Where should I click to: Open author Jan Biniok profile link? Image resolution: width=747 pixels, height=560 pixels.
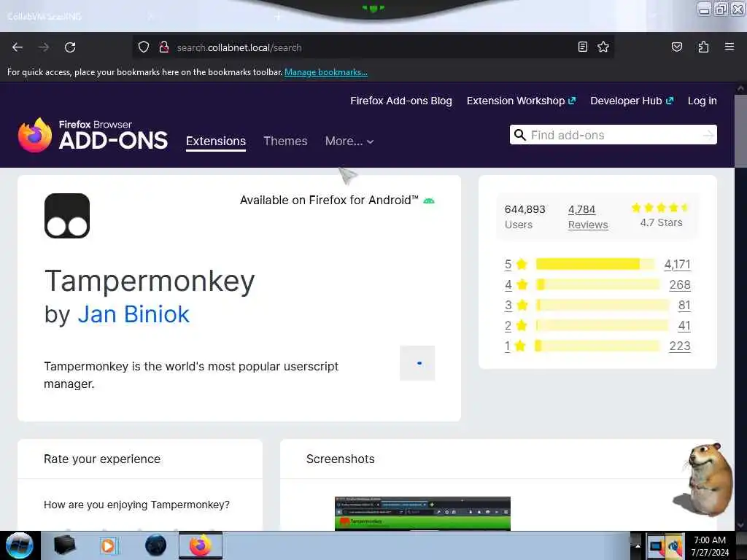coord(133,314)
